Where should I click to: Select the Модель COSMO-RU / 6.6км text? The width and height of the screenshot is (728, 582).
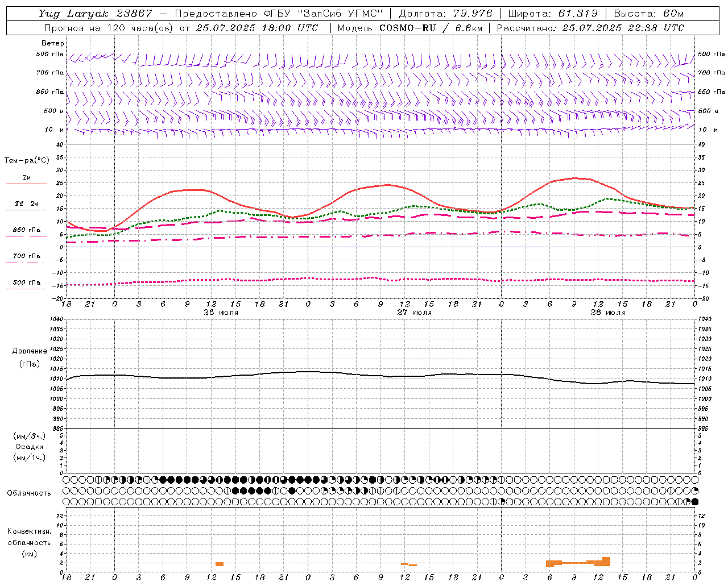(x=409, y=28)
